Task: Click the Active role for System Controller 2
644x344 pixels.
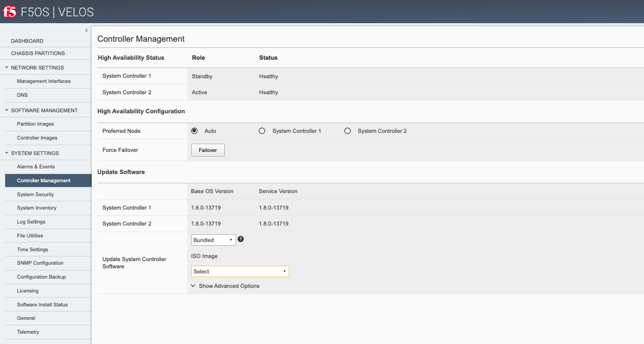Action: pyautogui.click(x=200, y=92)
